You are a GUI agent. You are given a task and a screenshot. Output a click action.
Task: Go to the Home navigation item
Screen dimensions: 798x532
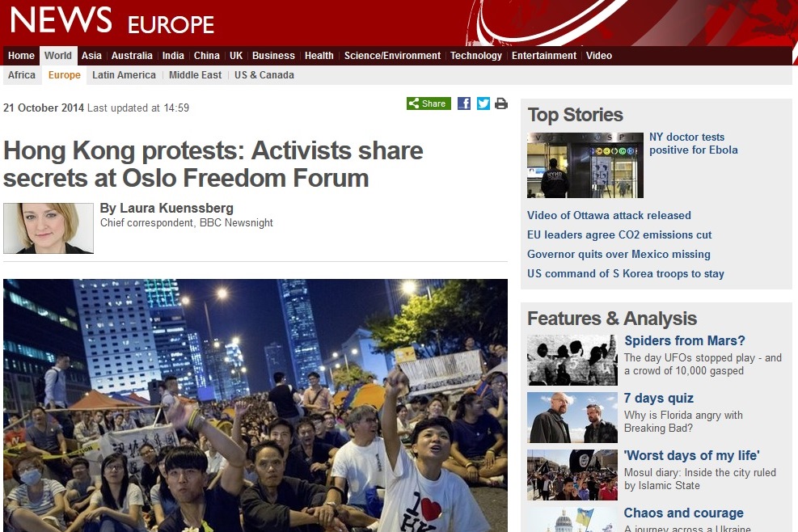coord(21,56)
